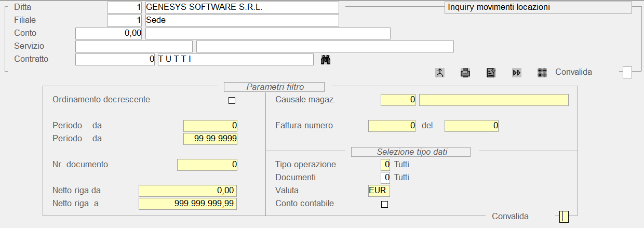The height and width of the screenshot is (228, 644).
Task: Click the Contratto number field
Action: (x=115, y=60)
